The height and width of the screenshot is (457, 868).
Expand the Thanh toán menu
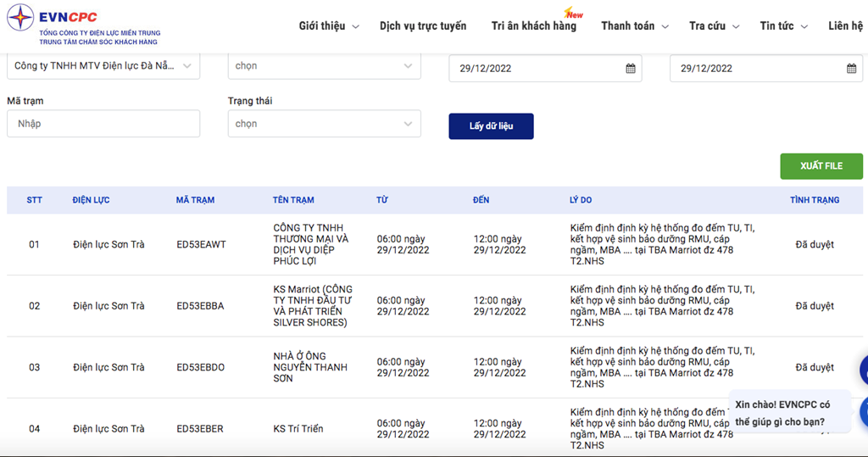tap(635, 26)
